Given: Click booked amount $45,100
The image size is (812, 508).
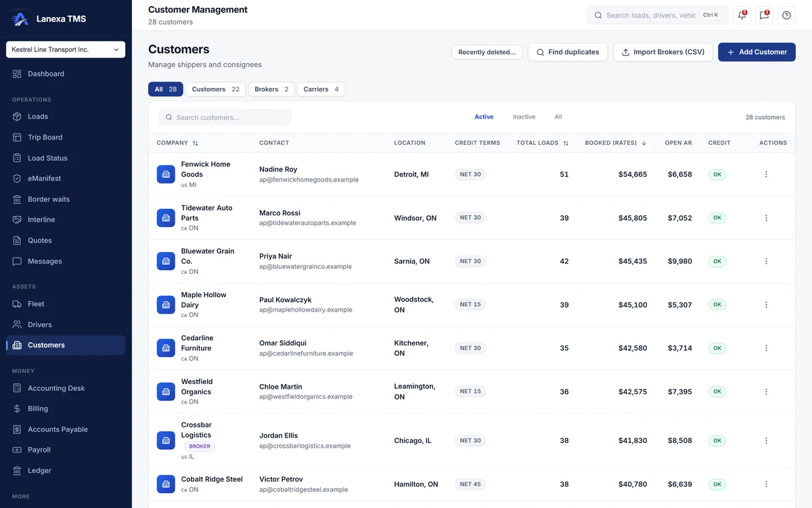Looking at the screenshot, I should (633, 305).
